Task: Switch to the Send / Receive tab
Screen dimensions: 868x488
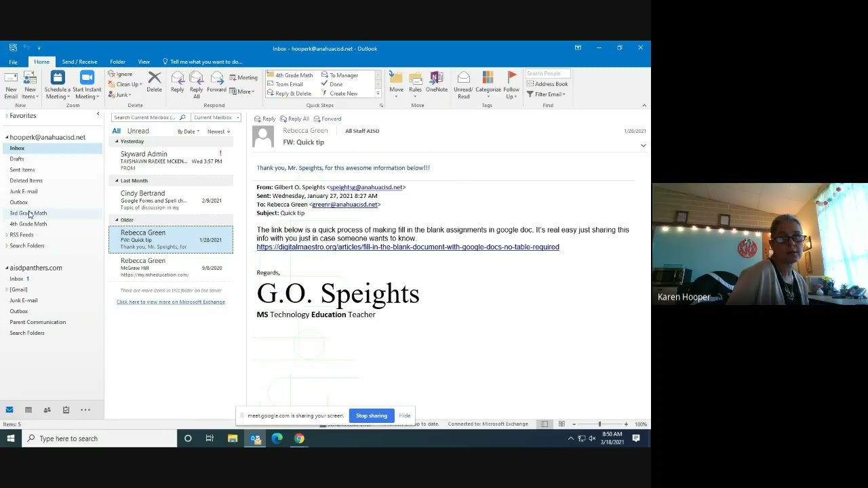Action: [x=79, y=62]
